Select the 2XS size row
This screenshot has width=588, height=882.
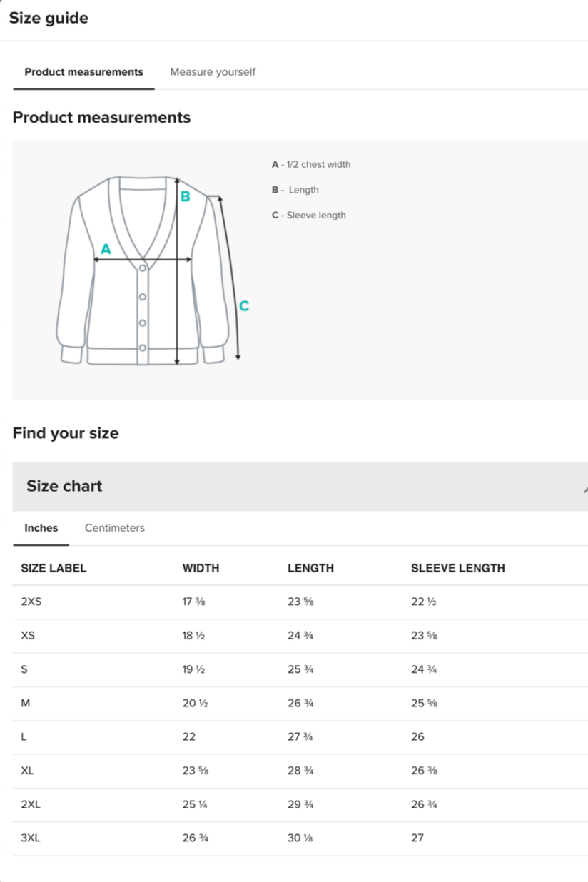(x=300, y=602)
